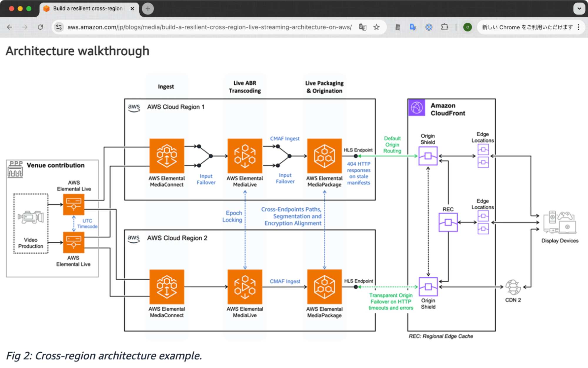Reload the page
588x368 pixels.
point(41,27)
